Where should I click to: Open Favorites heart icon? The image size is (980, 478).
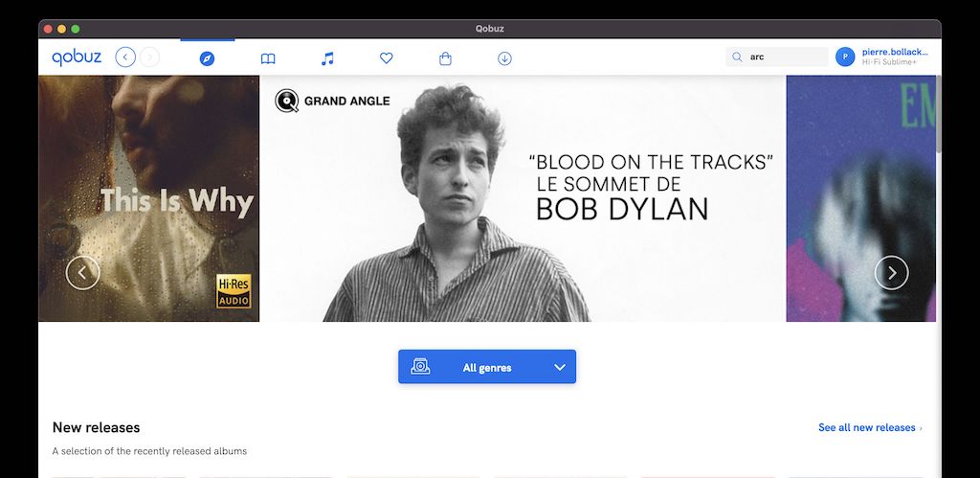point(387,58)
